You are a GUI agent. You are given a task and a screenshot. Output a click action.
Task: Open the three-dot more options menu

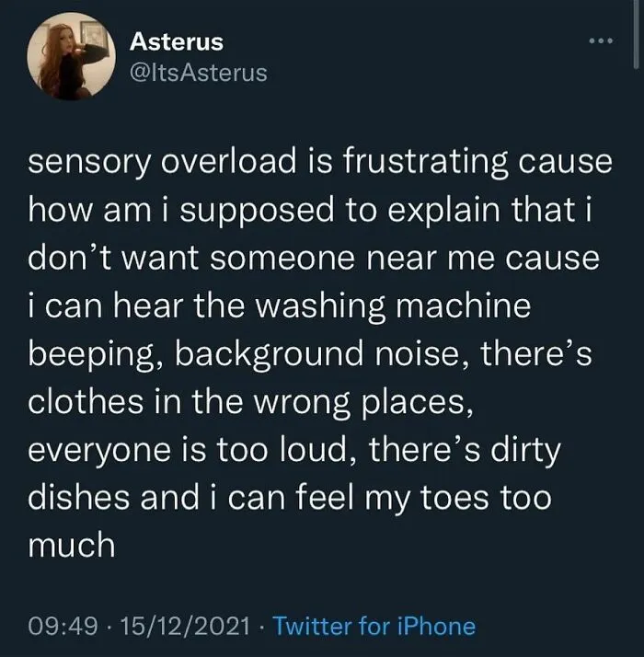tap(601, 40)
